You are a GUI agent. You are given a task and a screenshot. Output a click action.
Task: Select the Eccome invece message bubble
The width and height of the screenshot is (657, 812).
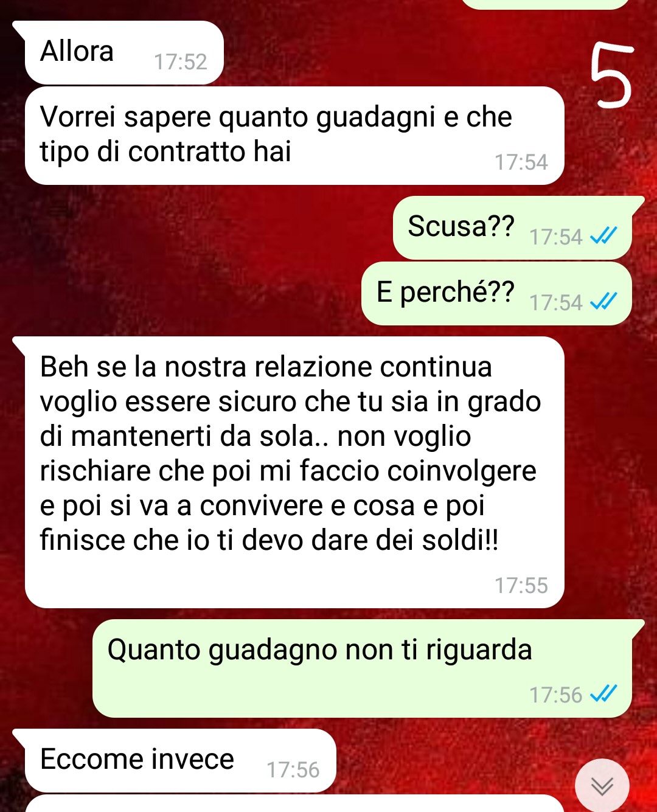(x=180, y=761)
